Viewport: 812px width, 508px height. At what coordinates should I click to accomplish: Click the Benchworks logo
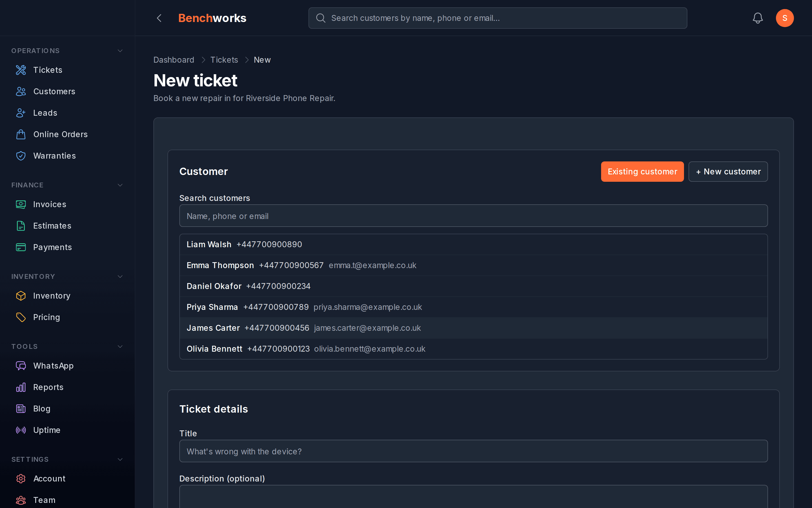point(212,18)
